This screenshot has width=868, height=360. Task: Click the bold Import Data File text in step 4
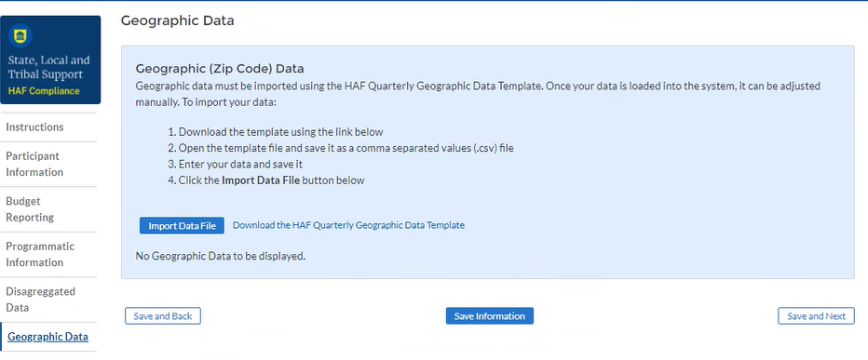point(261,180)
